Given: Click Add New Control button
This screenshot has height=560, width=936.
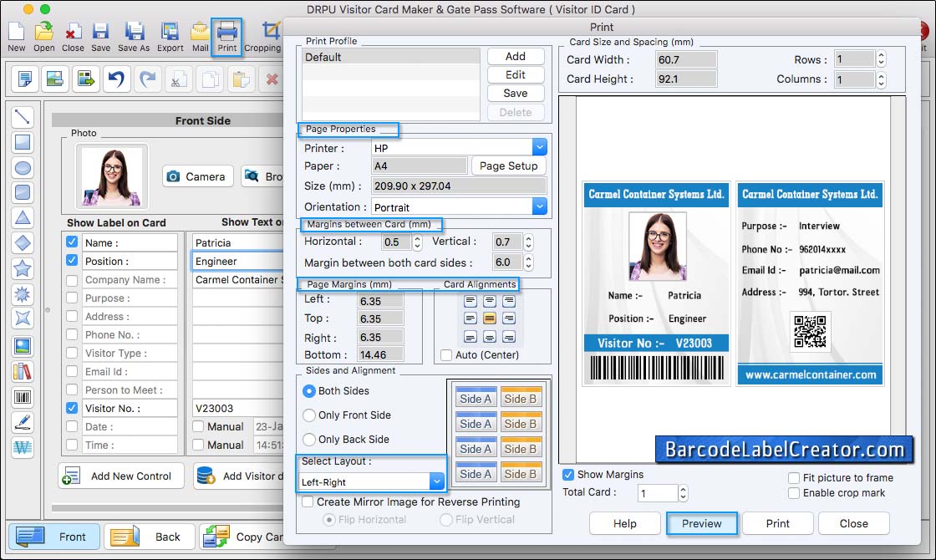Looking at the screenshot, I should pos(121,476).
